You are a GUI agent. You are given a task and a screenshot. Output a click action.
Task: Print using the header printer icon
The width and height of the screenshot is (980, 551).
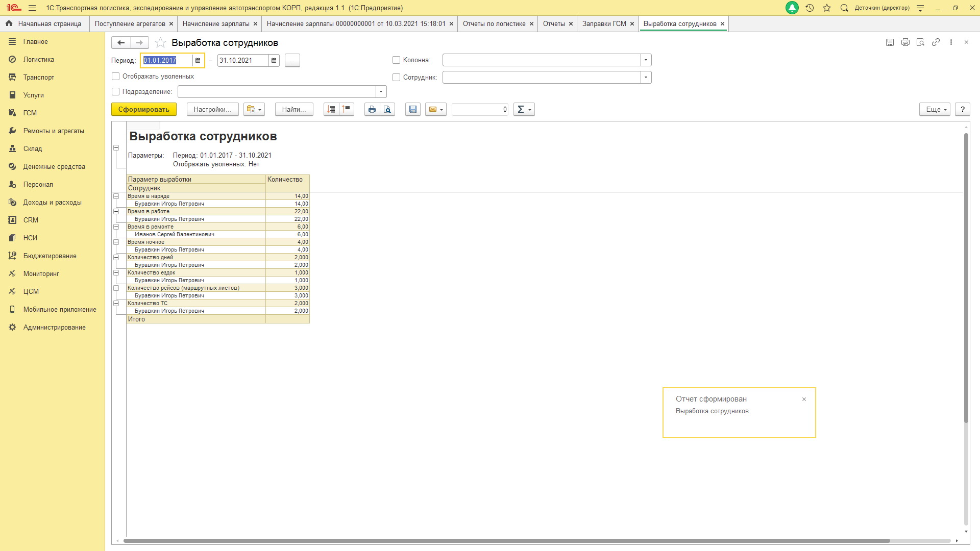coord(905,42)
